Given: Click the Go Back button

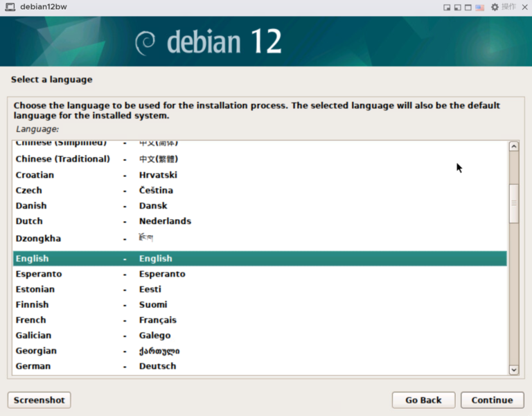Looking at the screenshot, I should 423,400.
